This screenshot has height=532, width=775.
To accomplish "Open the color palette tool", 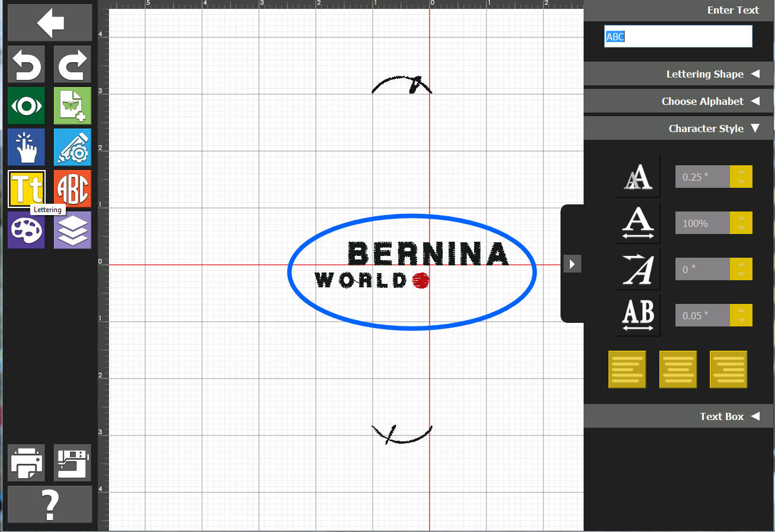I will (x=26, y=230).
